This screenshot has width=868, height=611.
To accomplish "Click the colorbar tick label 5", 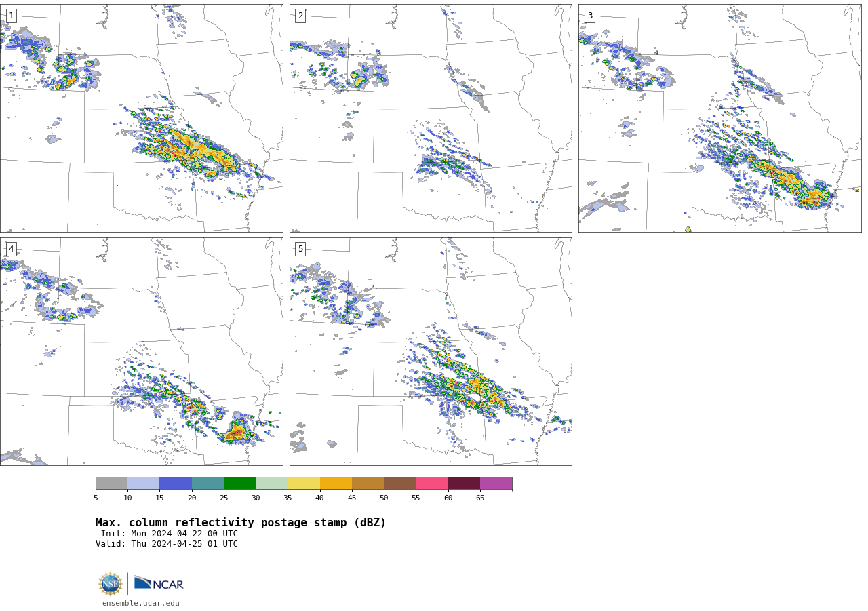I will pos(96,498).
